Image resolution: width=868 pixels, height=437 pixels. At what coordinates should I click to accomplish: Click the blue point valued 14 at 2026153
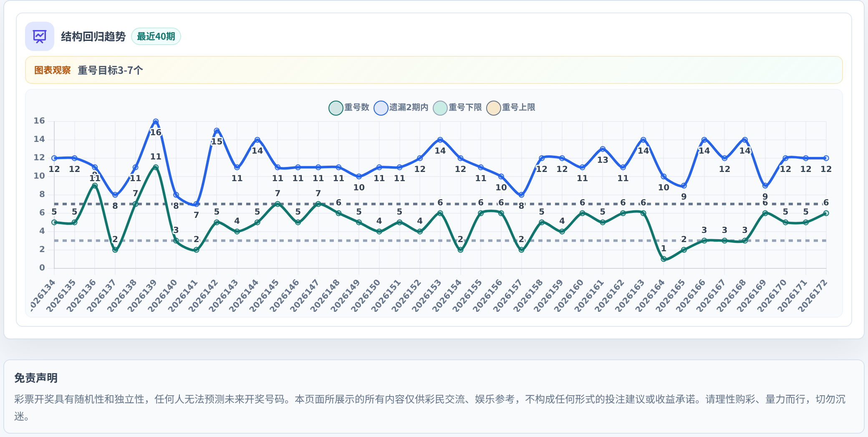440,140
